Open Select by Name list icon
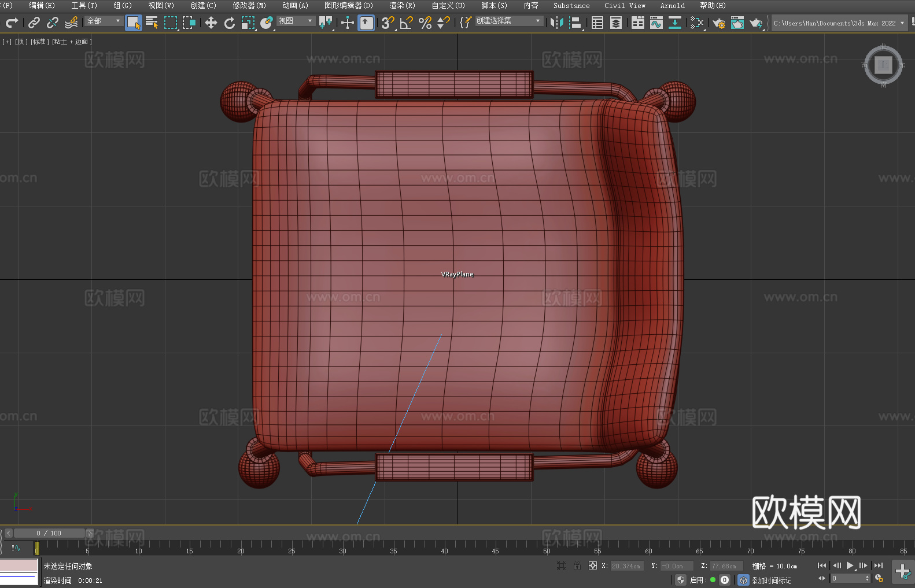 click(152, 23)
